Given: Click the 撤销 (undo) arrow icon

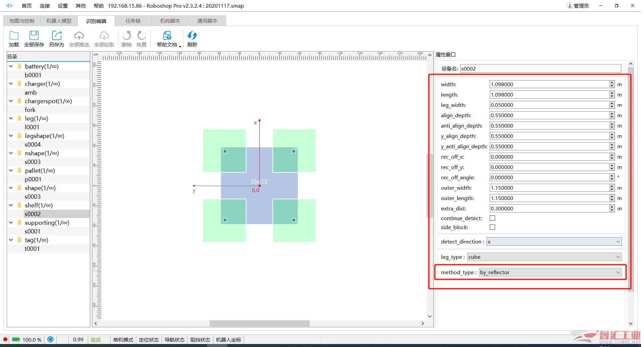Looking at the screenshot, I should [x=127, y=35].
